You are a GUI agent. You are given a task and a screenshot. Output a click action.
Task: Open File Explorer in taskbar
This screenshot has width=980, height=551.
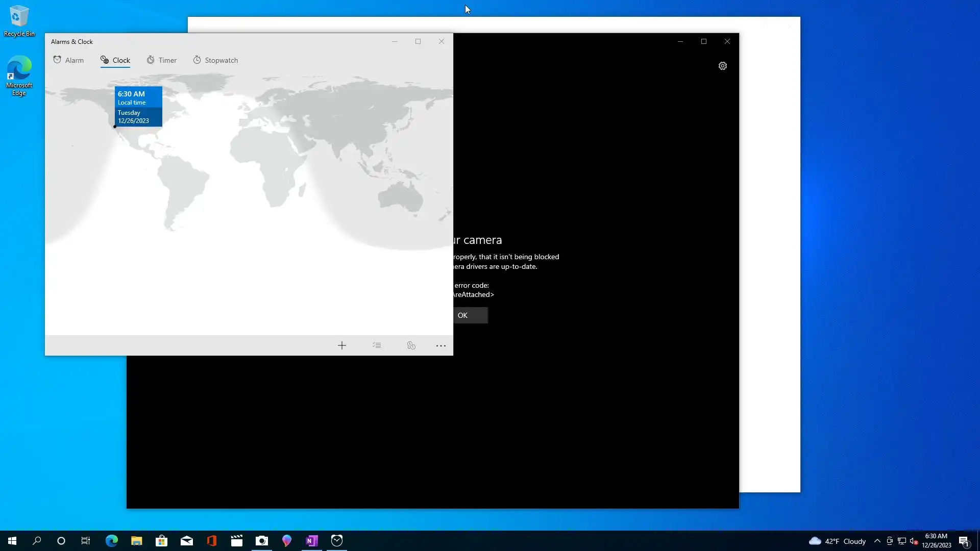(x=136, y=541)
